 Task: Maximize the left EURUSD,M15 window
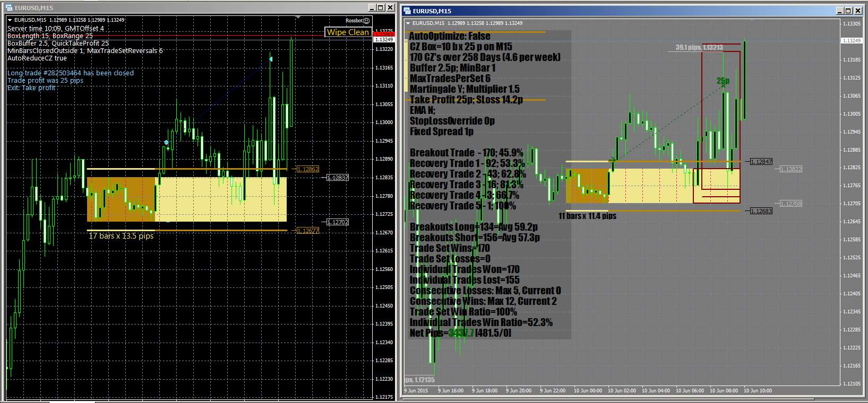tap(380, 7)
